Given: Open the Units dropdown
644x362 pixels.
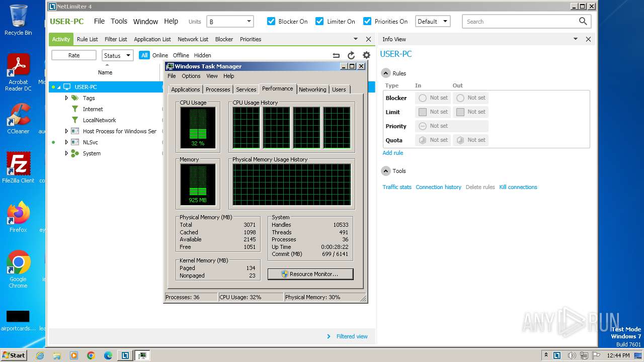Looking at the screenshot, I should [230, 22].
